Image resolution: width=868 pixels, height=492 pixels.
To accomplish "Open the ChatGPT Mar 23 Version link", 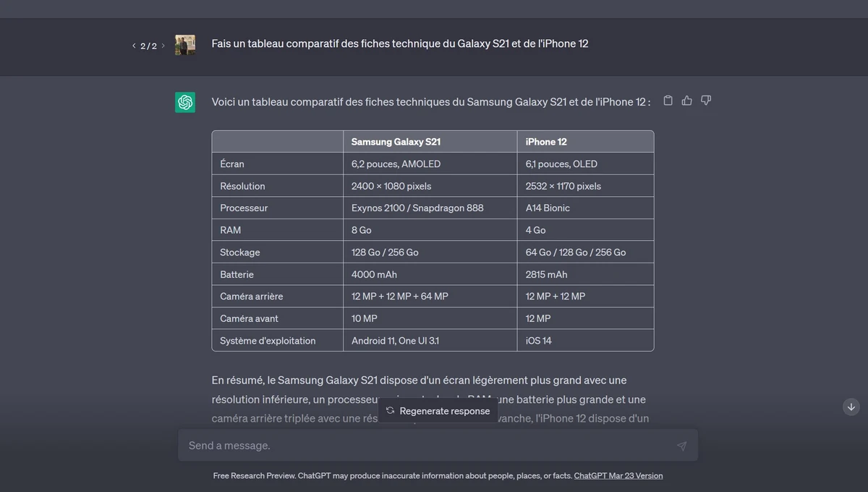I will [618, 475].
